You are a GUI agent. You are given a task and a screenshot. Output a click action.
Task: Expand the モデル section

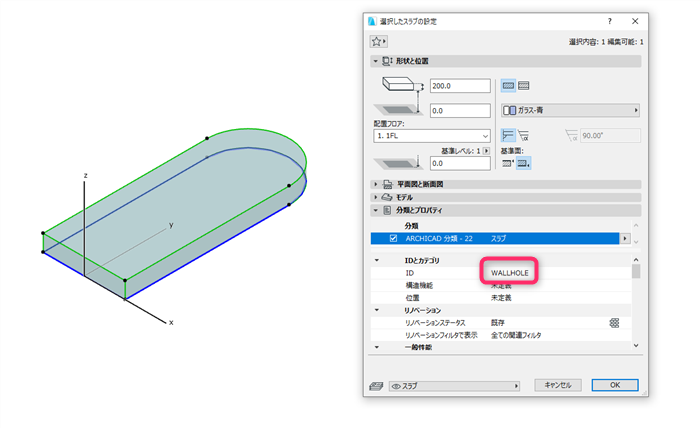coord(375,197)
